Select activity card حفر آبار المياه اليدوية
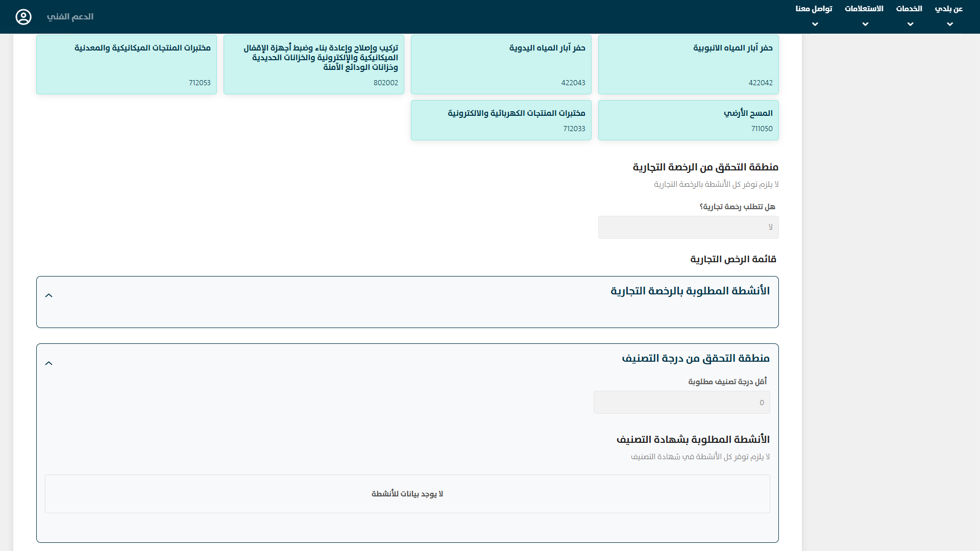 [x=501, y=64]
